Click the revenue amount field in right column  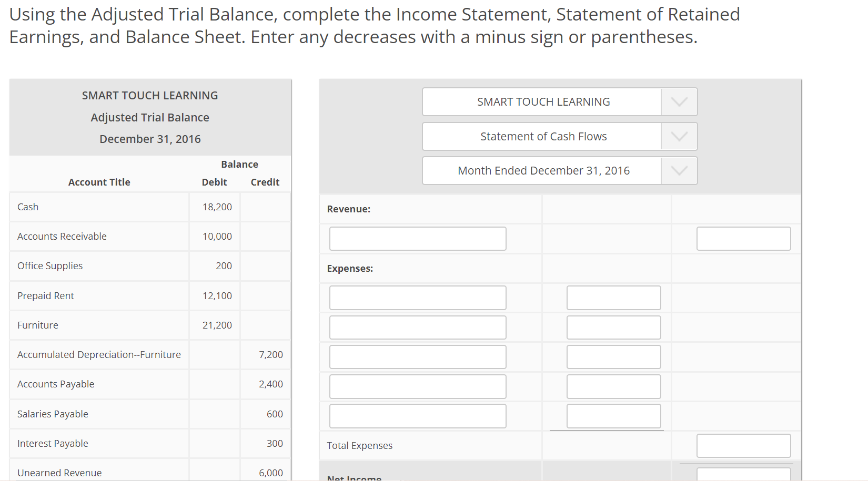tap(743, 238)
